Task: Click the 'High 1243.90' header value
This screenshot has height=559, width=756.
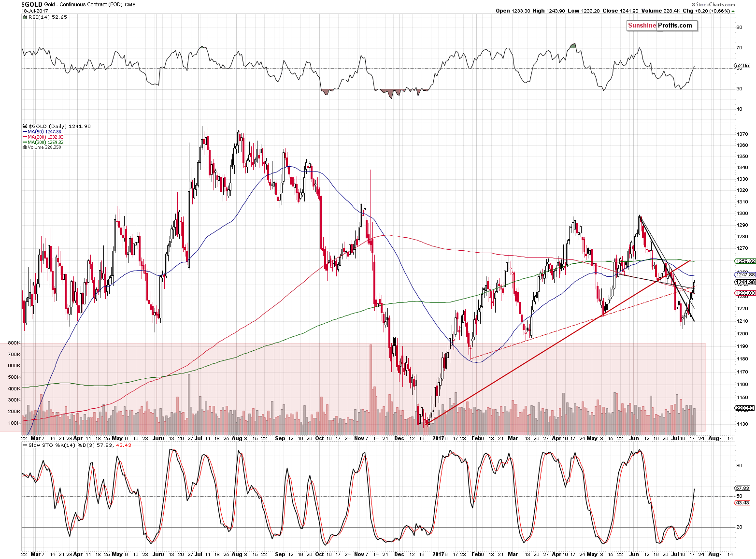Action: click(x=549, y=11)
